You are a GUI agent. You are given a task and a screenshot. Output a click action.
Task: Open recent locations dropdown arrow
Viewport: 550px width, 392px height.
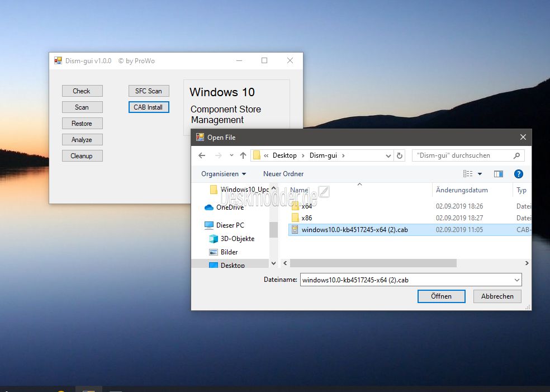point(231,155)
